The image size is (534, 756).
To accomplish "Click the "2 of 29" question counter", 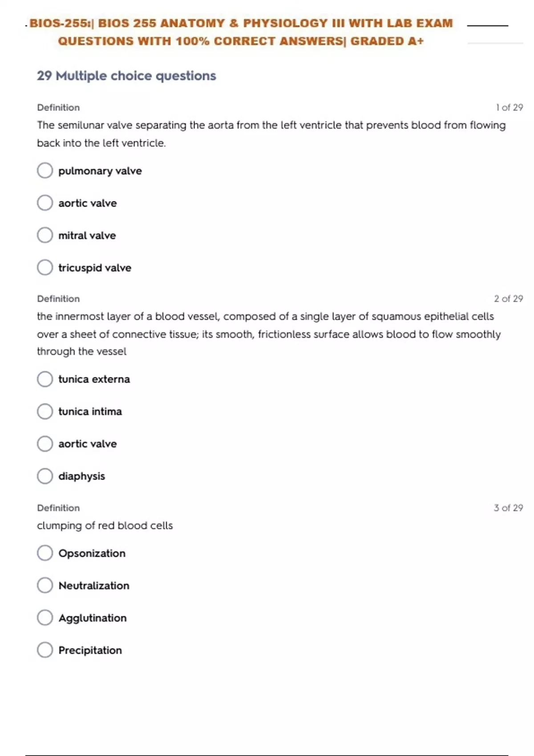I will click(x=508, y=299).
